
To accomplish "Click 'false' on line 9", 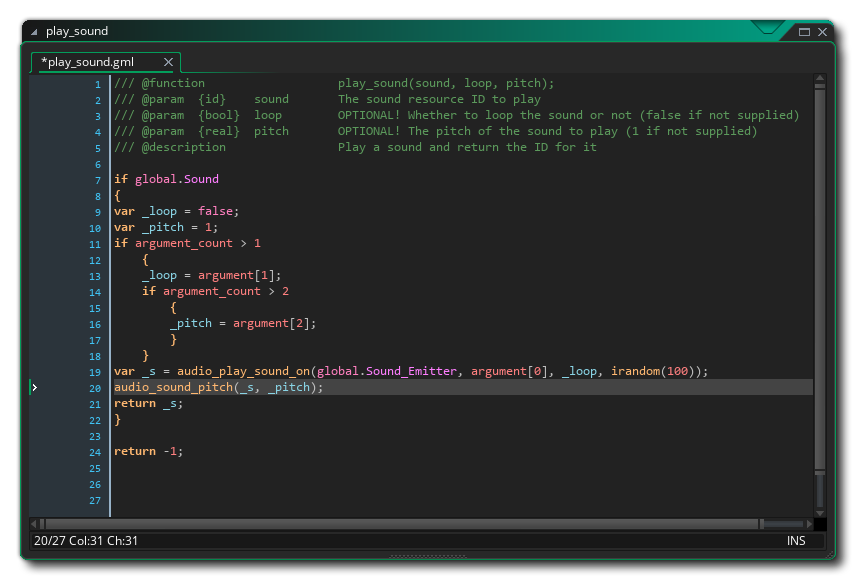I will 215,211.
